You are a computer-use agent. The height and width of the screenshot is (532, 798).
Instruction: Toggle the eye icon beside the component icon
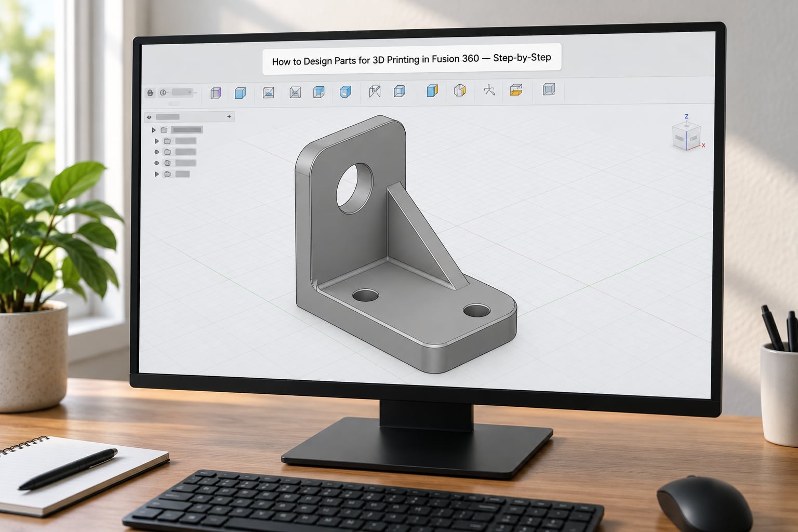pyautogui.click(x=156, y=163)
